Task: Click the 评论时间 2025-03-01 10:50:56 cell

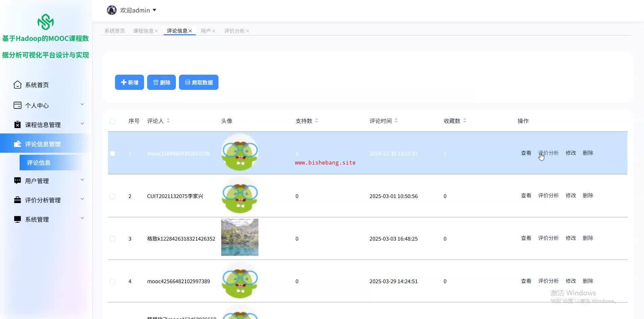Action: pyautogui.click(x=393, y=196)
